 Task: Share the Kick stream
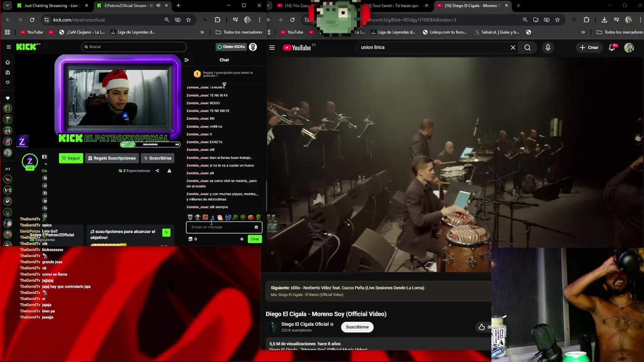coord(157,170)
